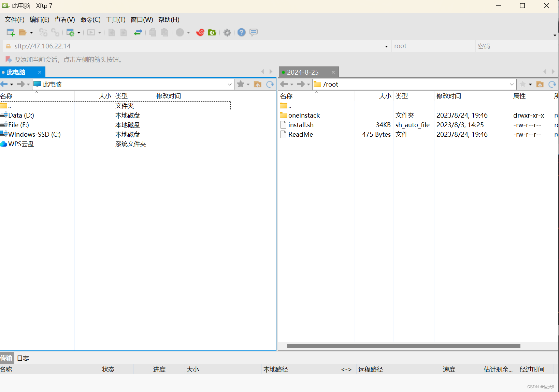Click the green Xftp folder icon in toolbar

click(212, 32)
